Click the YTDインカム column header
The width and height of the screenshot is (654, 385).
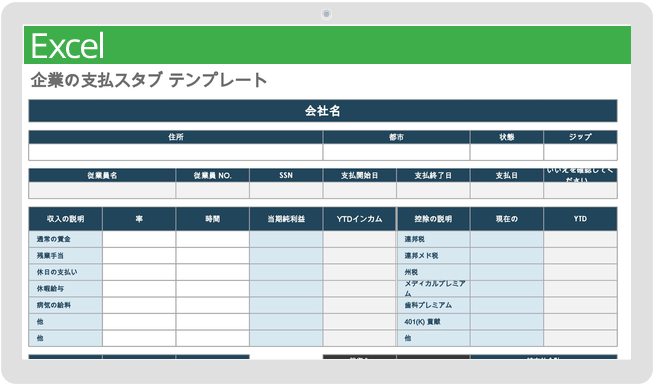[360, 219]
